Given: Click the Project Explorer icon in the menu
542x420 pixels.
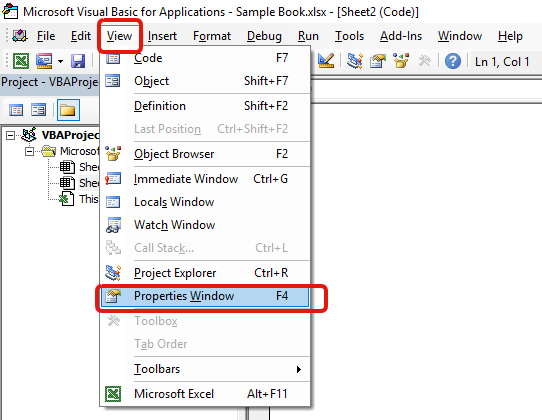Looking at the screenshot, I should (x=113, y=273).
